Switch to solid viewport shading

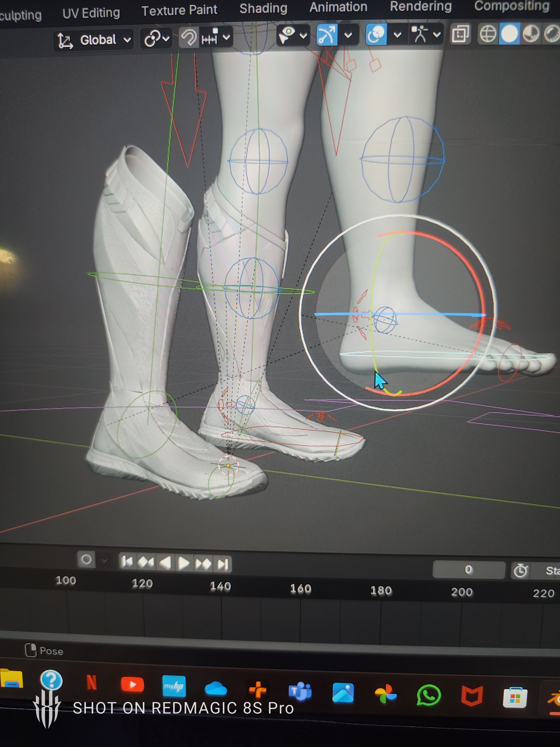tap(509, 34)
